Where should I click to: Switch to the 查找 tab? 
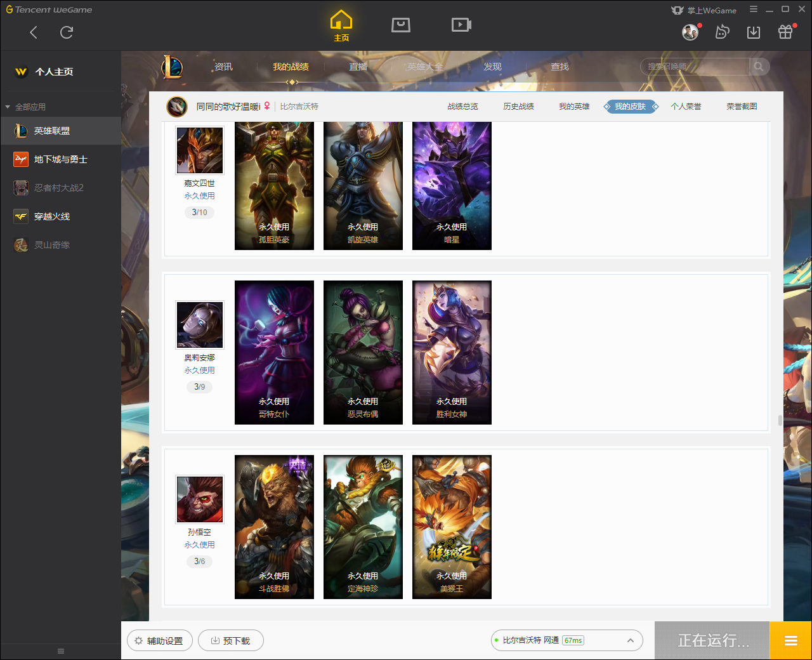[x=560, y=67]
